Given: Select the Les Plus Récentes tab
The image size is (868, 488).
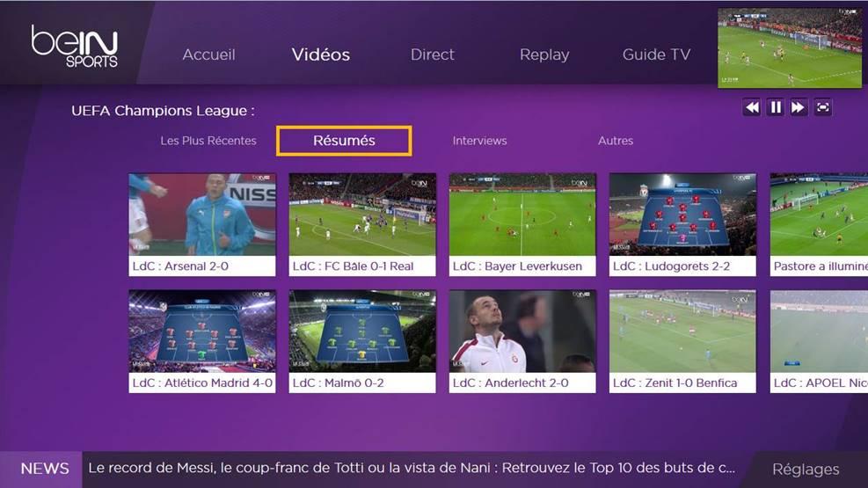Looking at the screenshot, I should 208,141.
